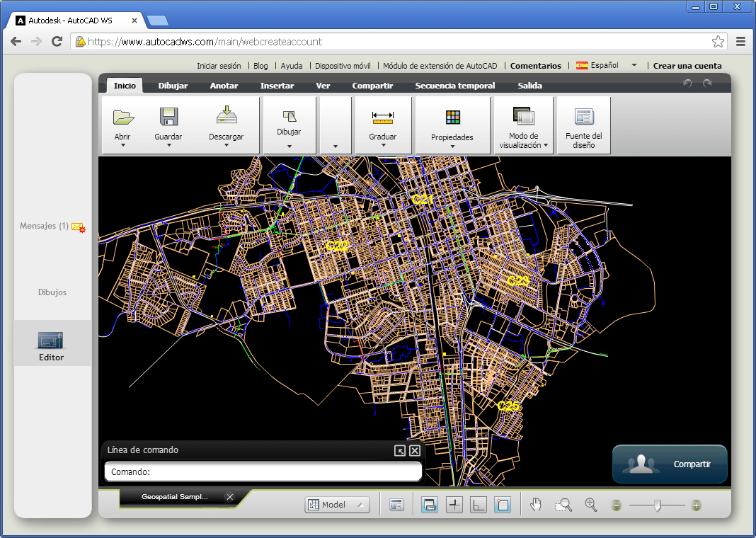Switch to the Ver tab
Screen dimensions: 756x538
tap(323, 86)
